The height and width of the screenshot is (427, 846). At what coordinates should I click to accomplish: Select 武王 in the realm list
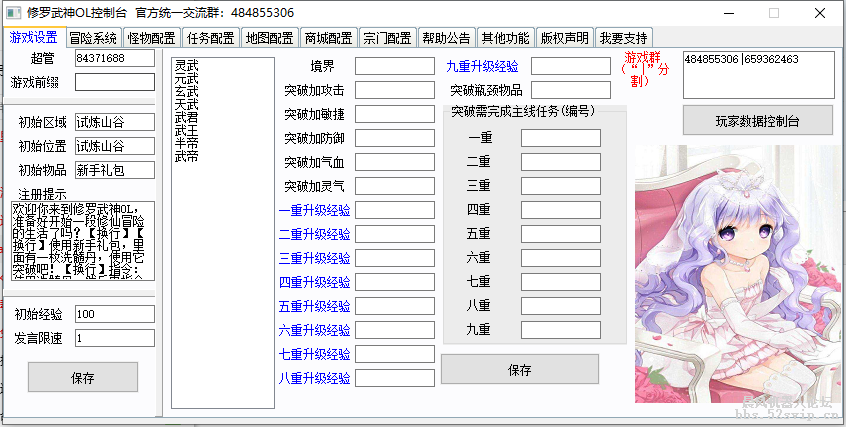coord(187,131)
